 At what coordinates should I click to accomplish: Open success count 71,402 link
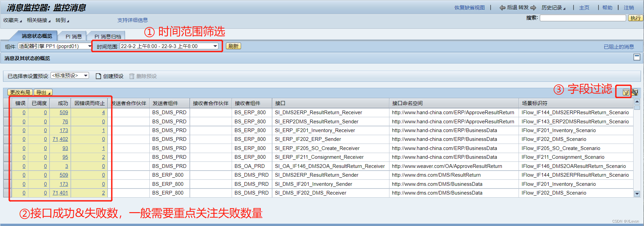60,139
